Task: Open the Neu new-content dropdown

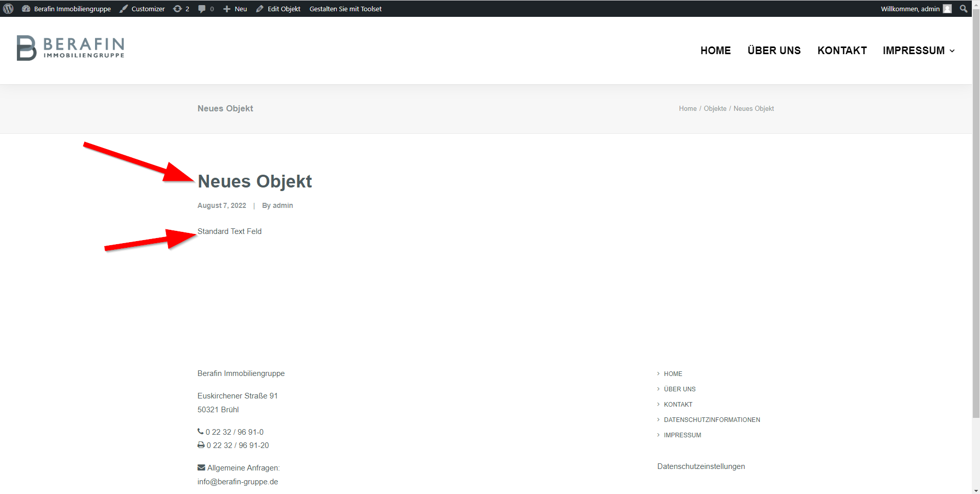Action: point(235,9)
